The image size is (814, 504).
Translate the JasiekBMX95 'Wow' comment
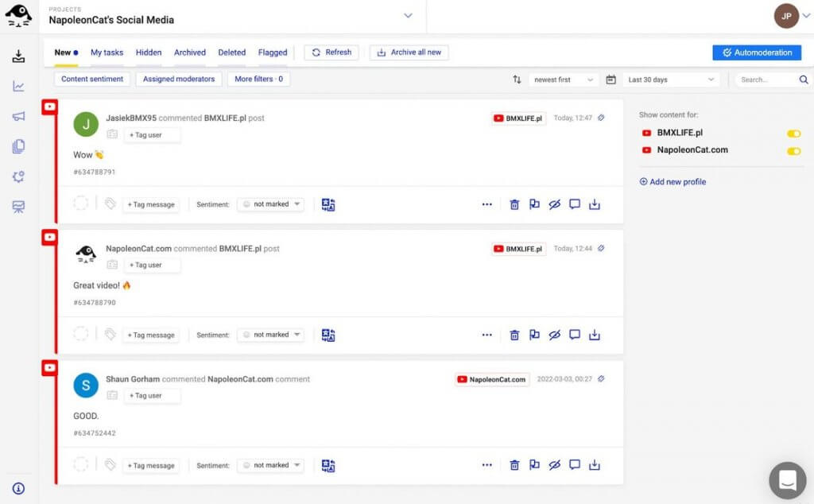coord(328,204)
